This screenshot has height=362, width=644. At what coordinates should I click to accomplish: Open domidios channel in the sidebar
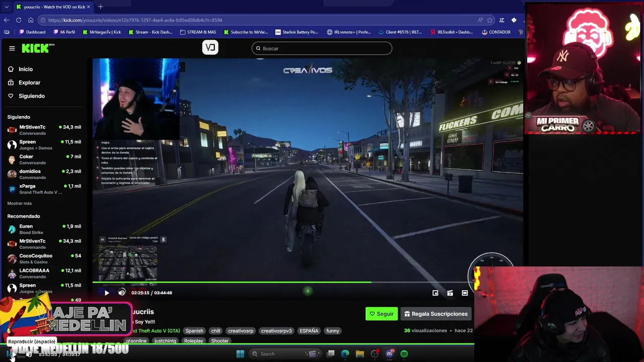(44, 174)
